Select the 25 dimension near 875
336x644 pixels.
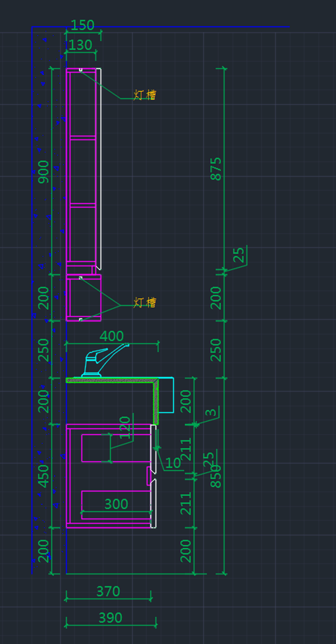click(x=239, y=255)
